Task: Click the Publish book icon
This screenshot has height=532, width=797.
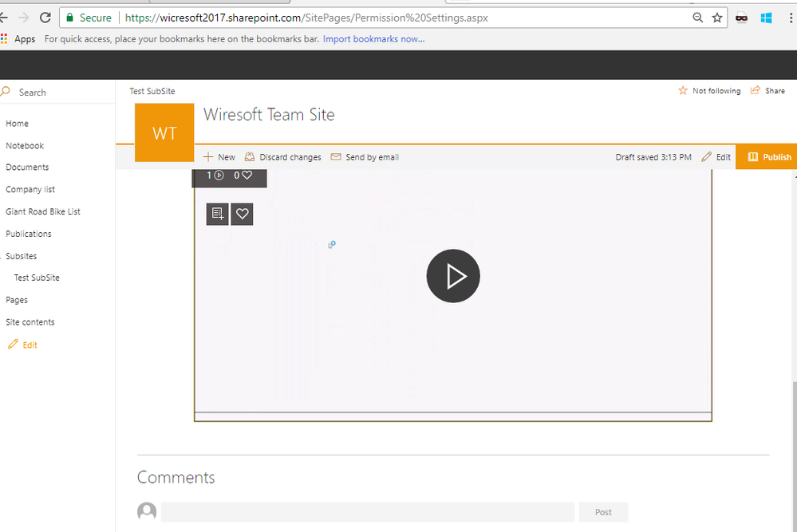Action: 753,157
